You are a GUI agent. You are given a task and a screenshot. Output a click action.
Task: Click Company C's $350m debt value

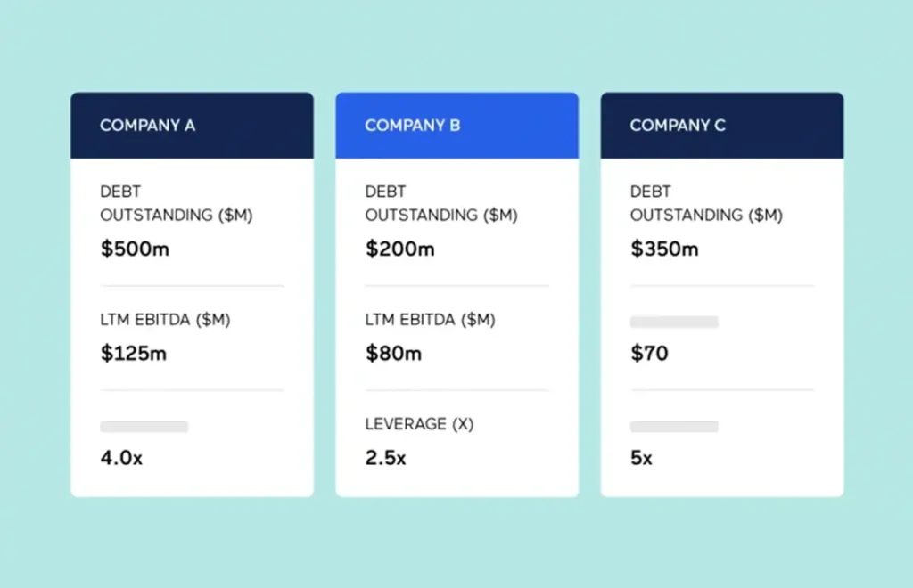coord(664,249)
